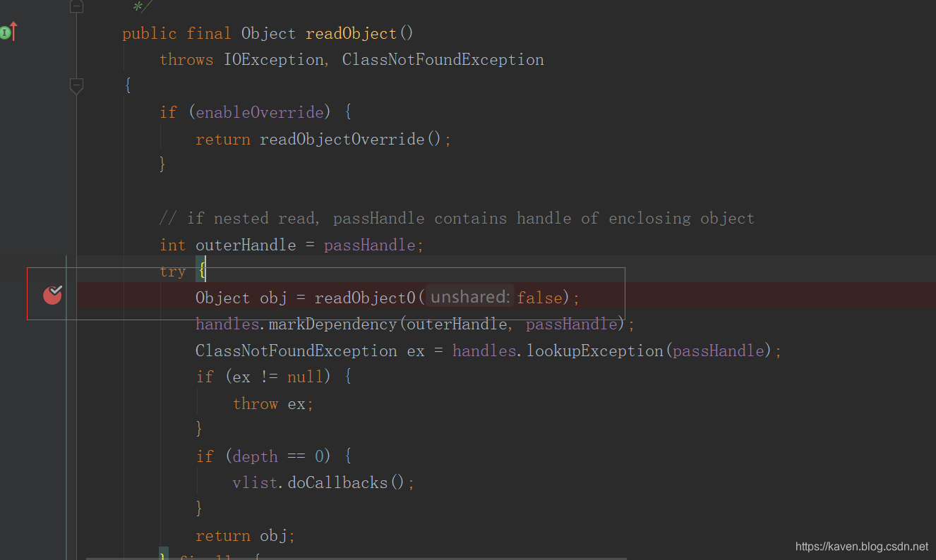Click passHandle inside the lookupException call

(719, 351)
